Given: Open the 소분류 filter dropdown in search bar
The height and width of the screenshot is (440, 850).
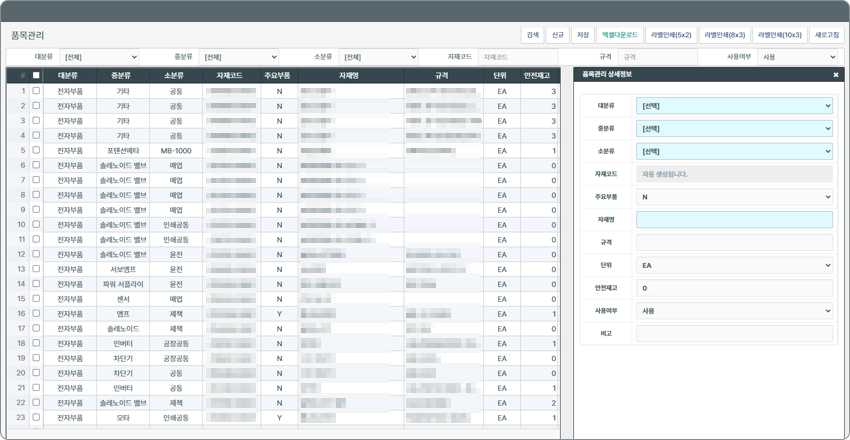Looking at the screenshot, I should click(378, 57).
